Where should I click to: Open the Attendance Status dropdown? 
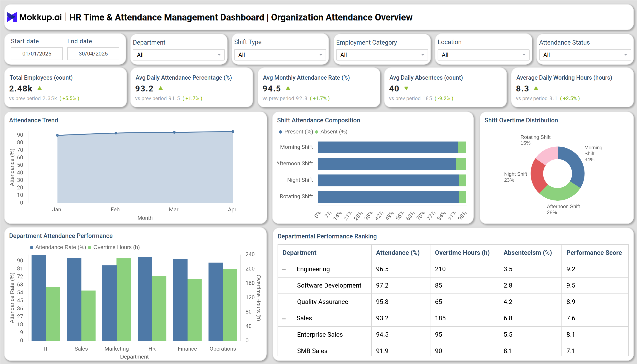(x=585, y=55)
